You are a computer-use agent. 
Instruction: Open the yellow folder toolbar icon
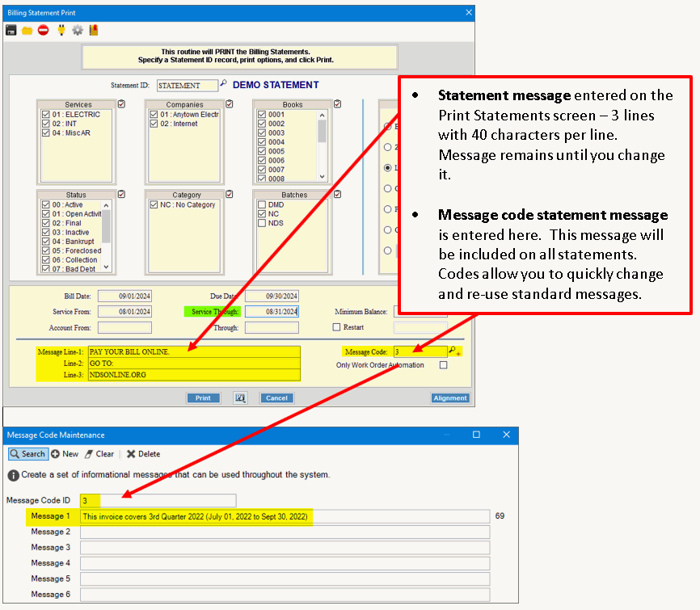[x=27, y=30]
